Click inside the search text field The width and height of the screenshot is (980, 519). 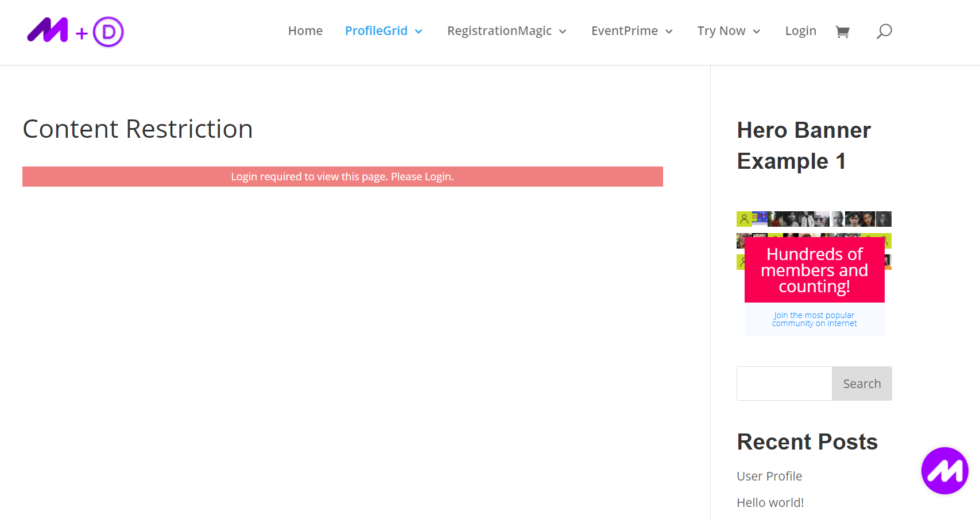784,383
